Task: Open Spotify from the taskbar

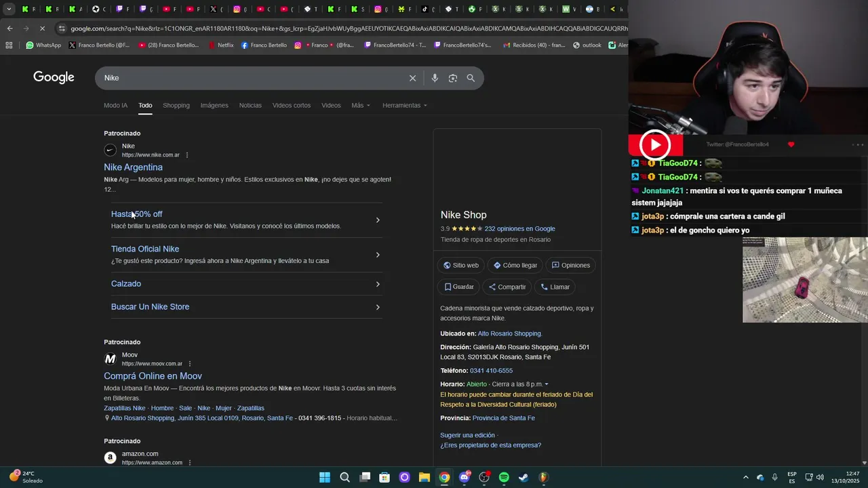Action: click(504, 477)
